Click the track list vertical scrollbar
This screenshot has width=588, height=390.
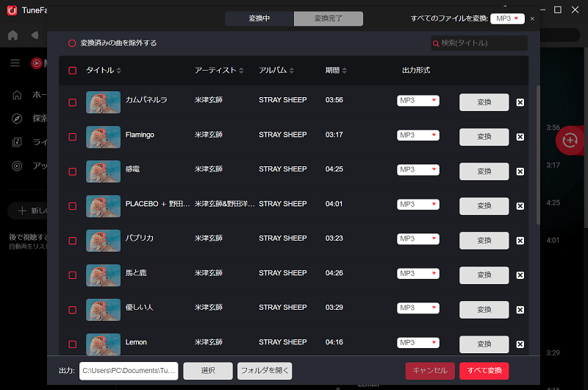[538, 155]
